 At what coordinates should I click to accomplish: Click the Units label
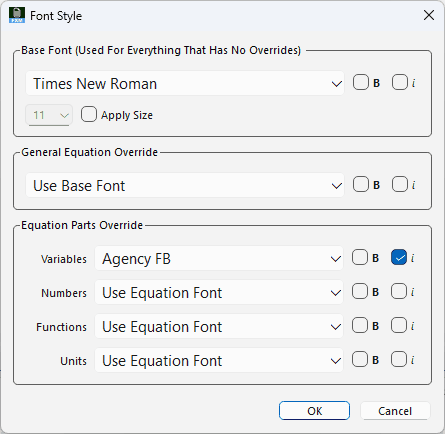click(73, 361)
